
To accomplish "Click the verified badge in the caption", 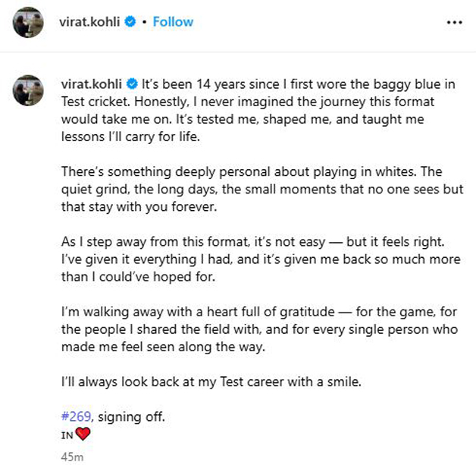I will (x=131, y=83).
